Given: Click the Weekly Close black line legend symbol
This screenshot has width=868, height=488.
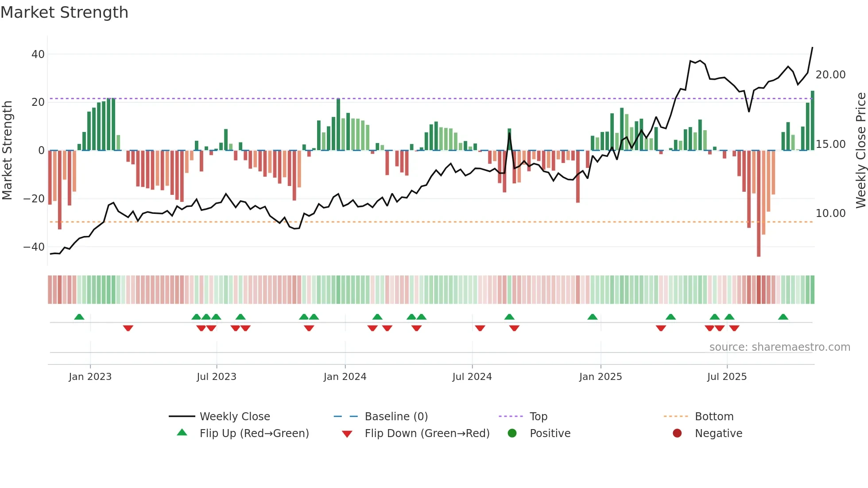Looking at the screenshot, I should click(x=182, y=416).
